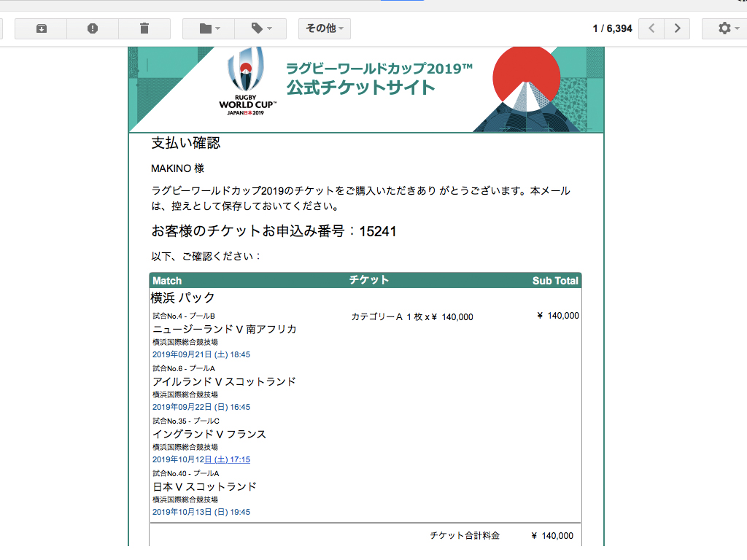Click the 横浜 パック row title
Image resolution: width=747 pixels, height=560 pixels.
(183, 297)
